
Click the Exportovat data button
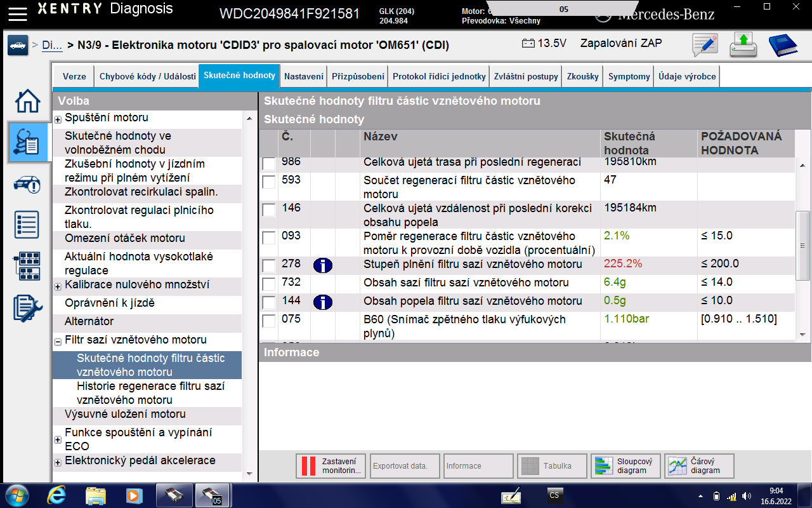pos(404,466)
